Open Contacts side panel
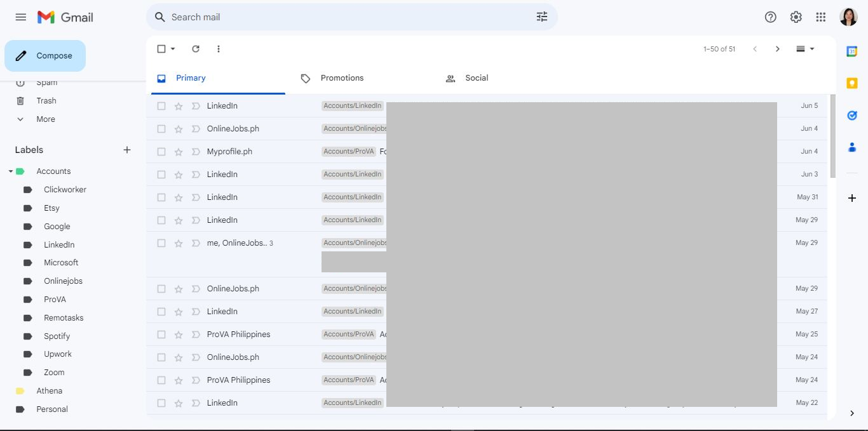 point(852,147)
